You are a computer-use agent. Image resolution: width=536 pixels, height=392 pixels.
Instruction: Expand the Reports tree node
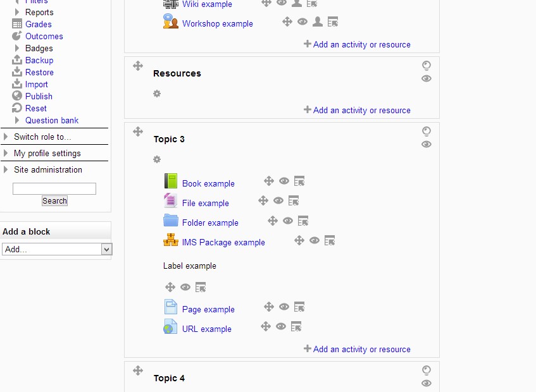point(17,12)
